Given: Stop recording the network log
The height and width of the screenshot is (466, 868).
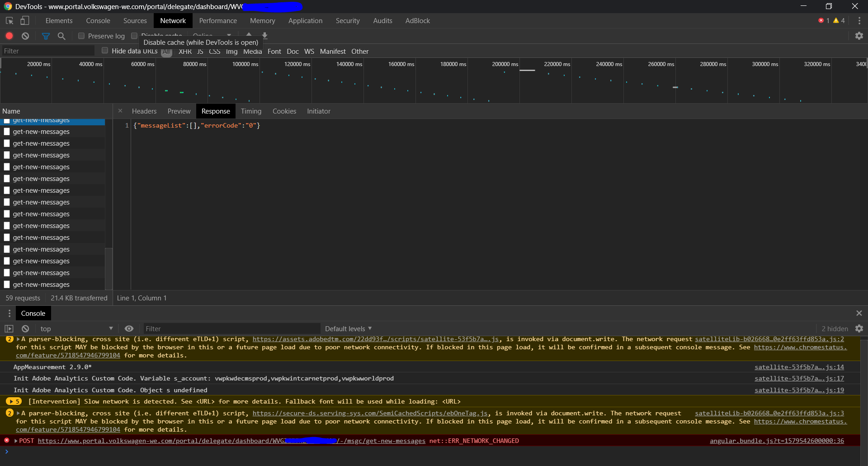Looking at the screenshot, I should [x=9, y=36].
